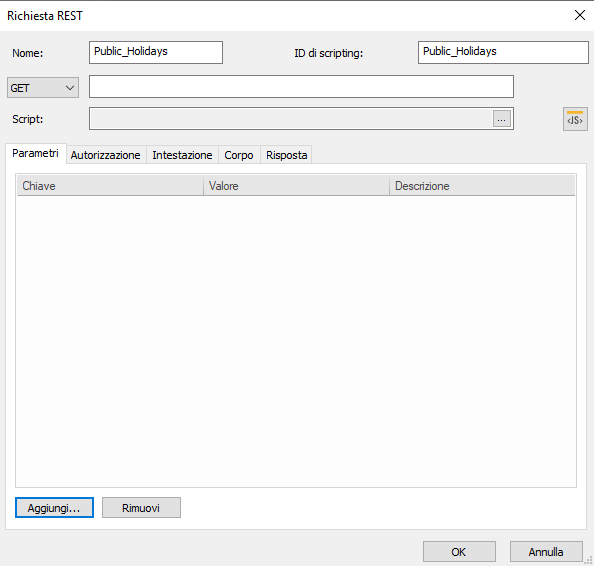Select the Corpo tab
The width and height of the screenshot is (594, 566).
coord(239,155)
